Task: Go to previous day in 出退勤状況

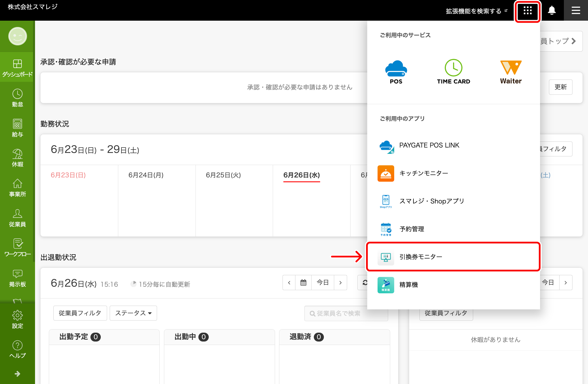Action: 289,283
